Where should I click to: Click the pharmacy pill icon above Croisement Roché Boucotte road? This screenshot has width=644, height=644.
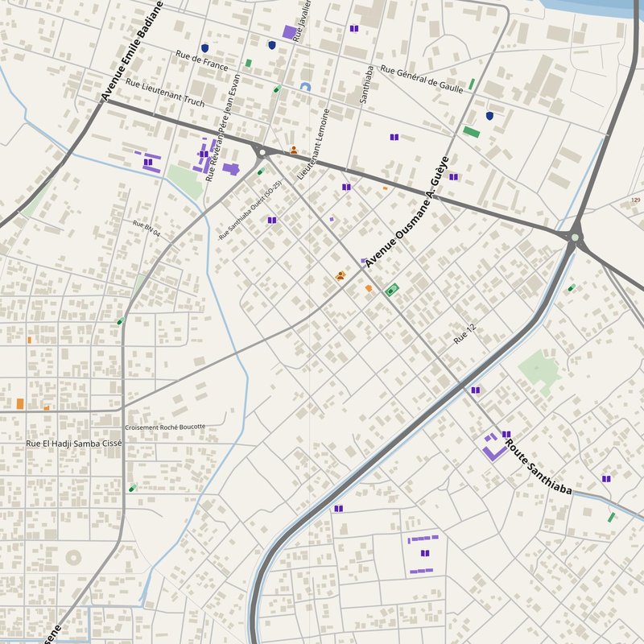[121, 320]
